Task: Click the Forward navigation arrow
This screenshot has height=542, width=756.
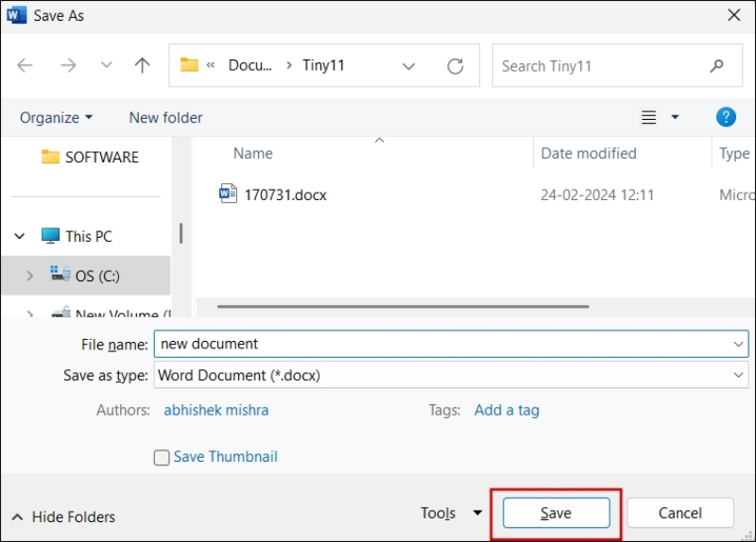Action: (x=68, y=65)
